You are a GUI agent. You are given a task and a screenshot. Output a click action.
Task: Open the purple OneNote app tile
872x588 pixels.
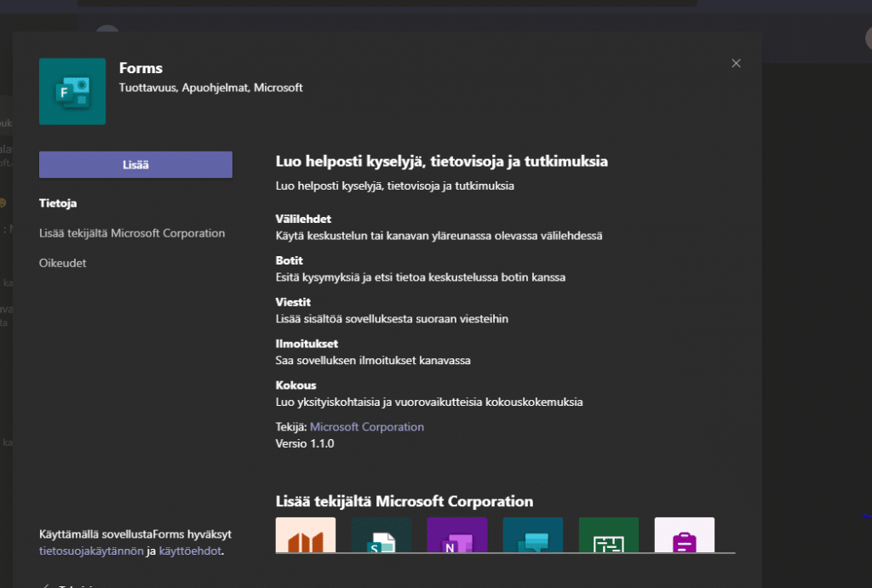click(x=457, y=534)
